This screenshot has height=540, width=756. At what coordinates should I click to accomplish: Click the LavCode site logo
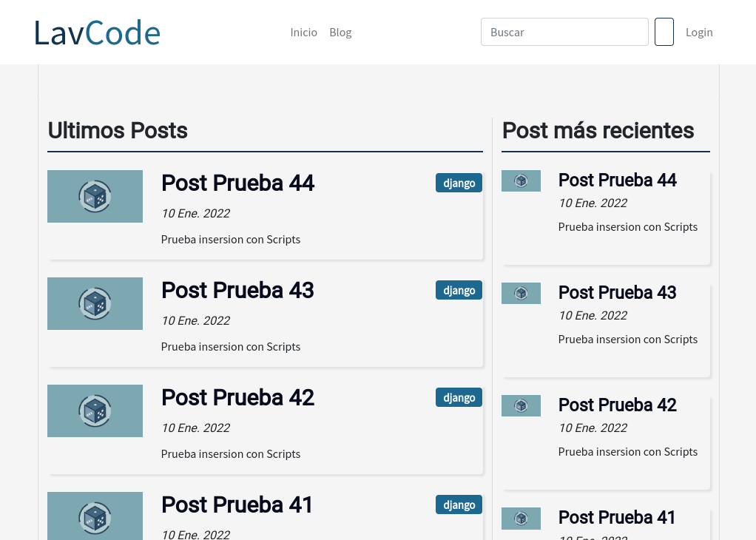[97, 33]
